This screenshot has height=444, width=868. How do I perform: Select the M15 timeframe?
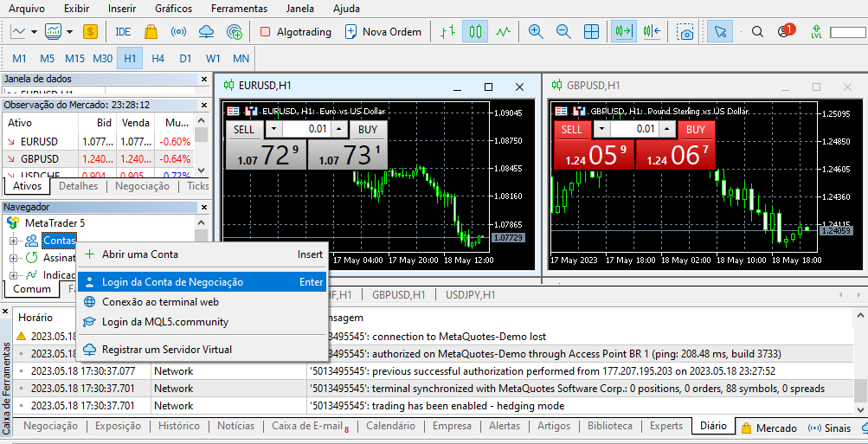click(74, 58)
